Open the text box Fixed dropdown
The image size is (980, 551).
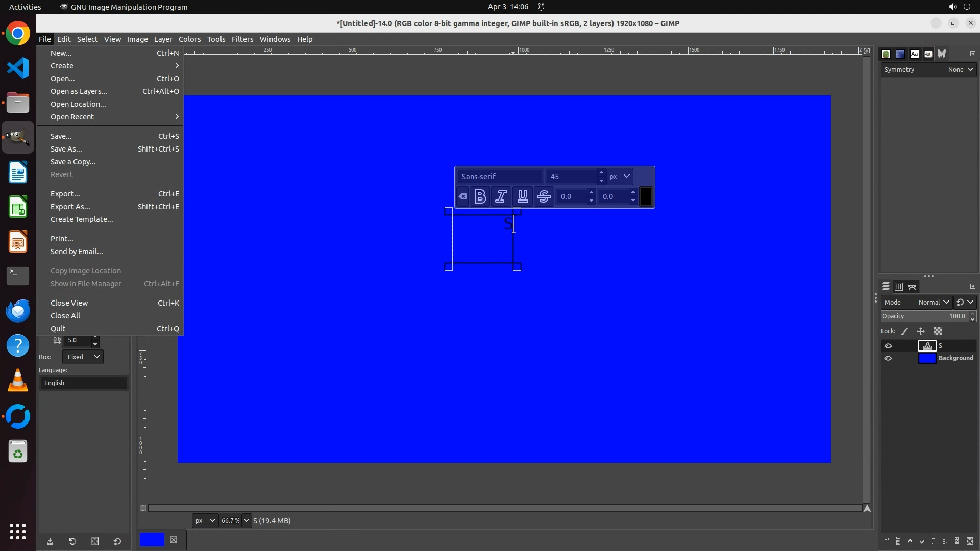coord(83,357)
